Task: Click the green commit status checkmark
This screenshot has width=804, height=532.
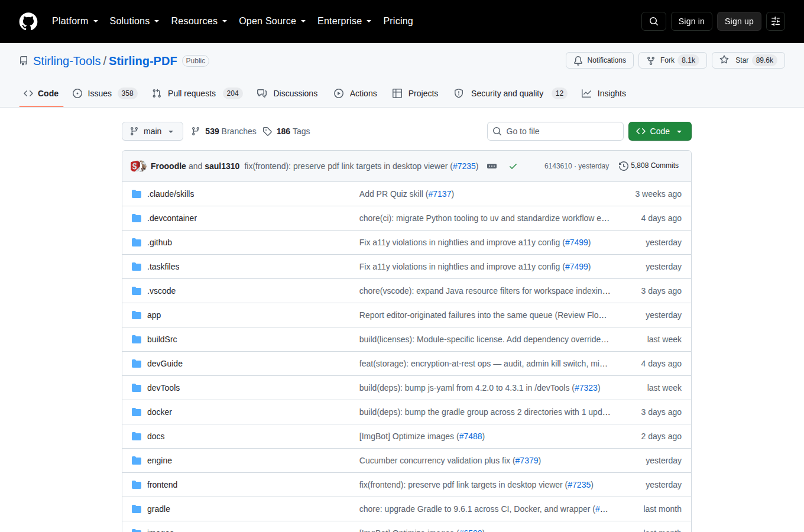Action: pos(513,166)
